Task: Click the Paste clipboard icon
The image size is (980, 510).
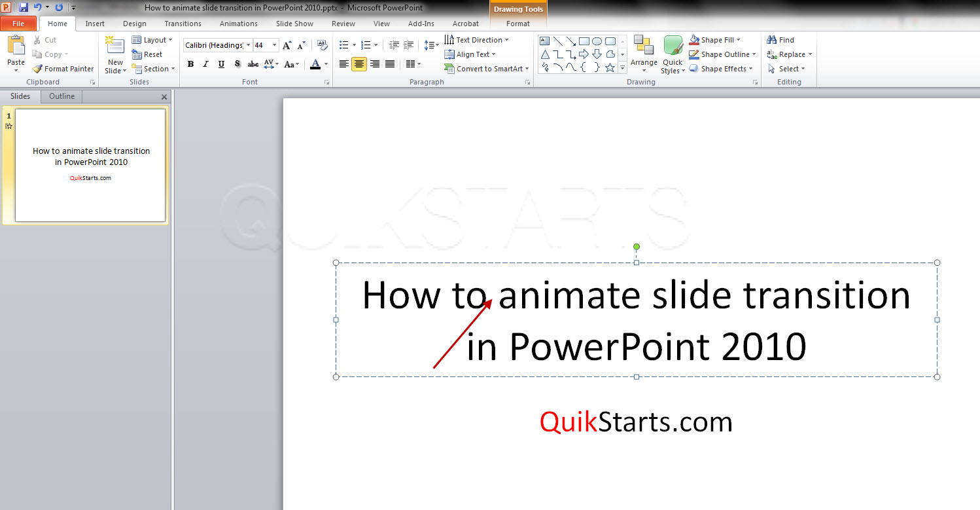Action: click(x=16, y=46)
